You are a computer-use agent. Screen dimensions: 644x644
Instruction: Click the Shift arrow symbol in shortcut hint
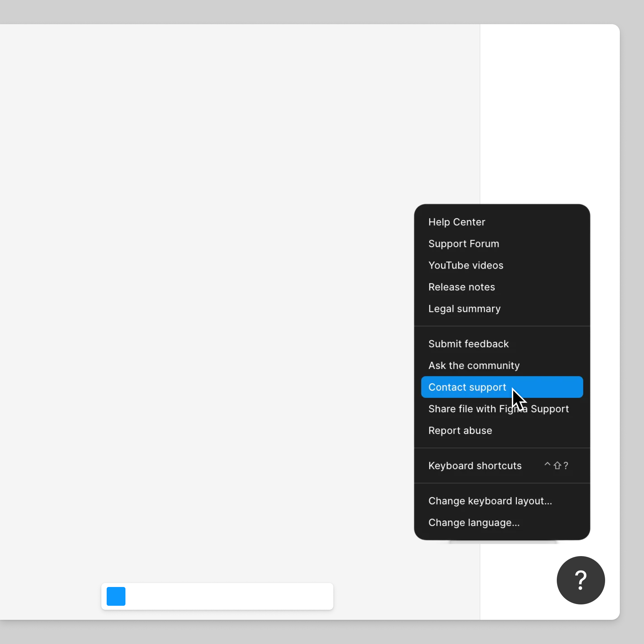tap(558, 466)
